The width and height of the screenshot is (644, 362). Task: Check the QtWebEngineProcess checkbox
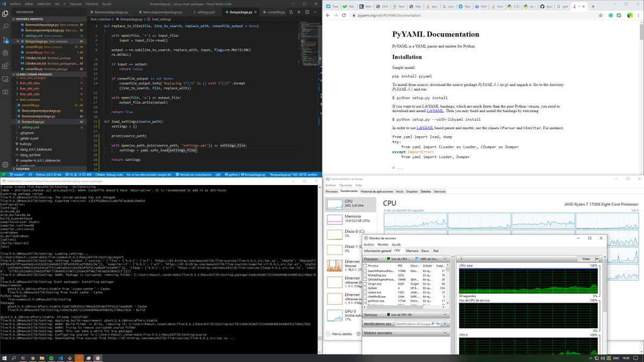365,279
